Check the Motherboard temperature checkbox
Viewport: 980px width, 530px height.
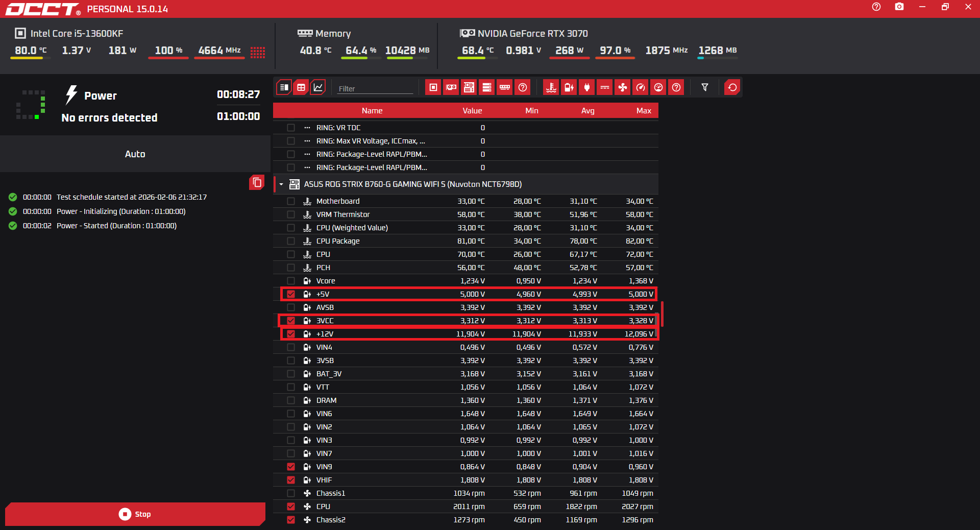(x=291, y=201)
